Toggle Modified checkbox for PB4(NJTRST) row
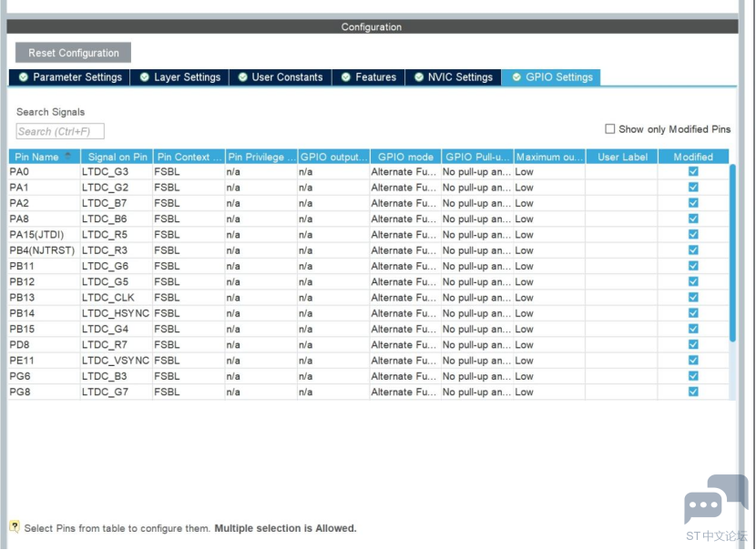The height and width of the screenshot is (550, 756). click(693, 250)
